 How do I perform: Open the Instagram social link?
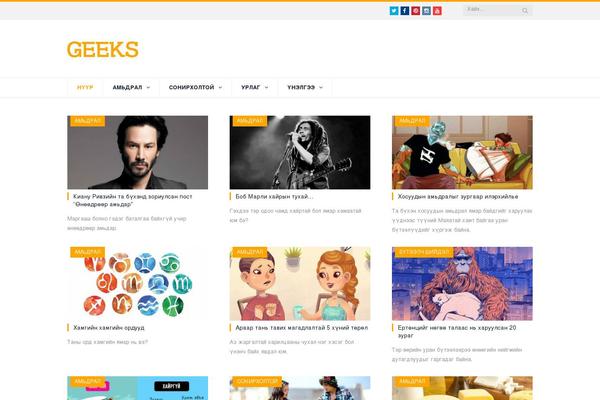[426, 11]
